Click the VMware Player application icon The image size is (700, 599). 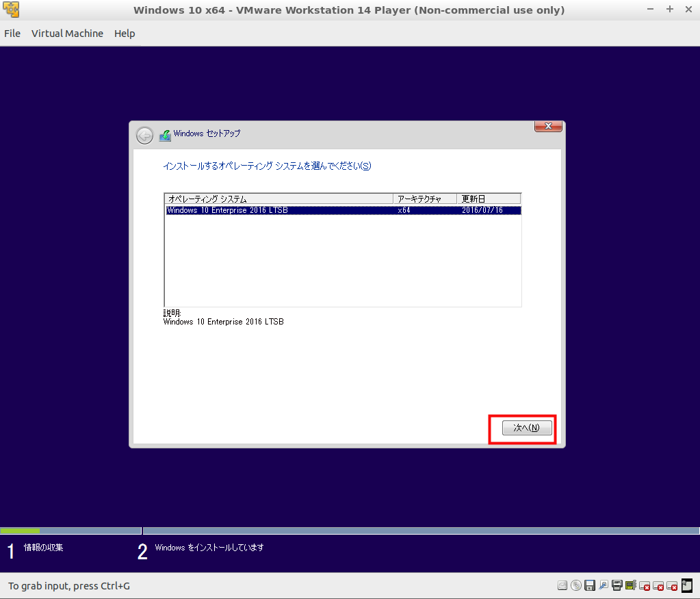coord(11,10)
